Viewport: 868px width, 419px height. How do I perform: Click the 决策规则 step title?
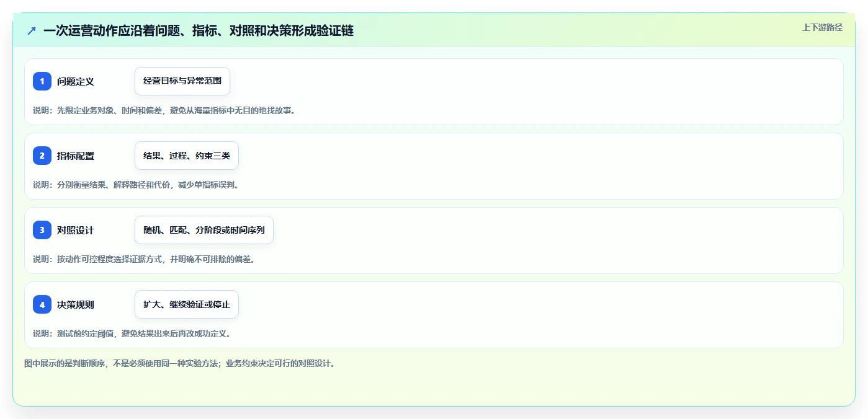tap(76, 304)
